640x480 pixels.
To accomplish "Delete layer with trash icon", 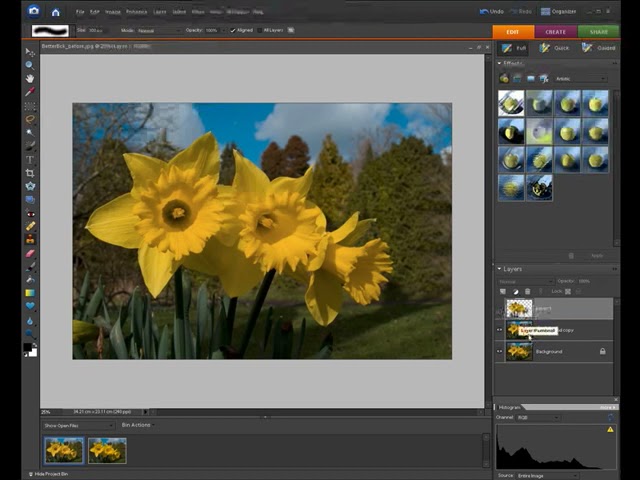I will (x=527, y=291).
